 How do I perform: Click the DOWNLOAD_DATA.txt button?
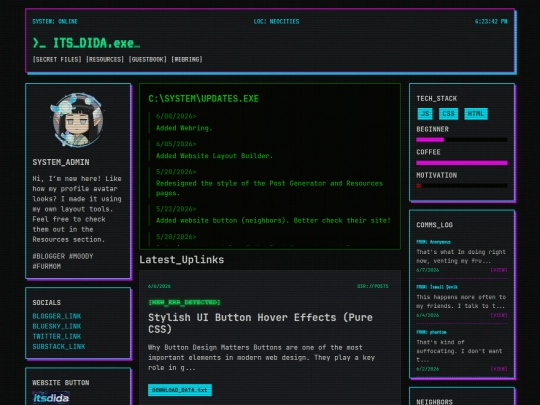tap(180, 390)
